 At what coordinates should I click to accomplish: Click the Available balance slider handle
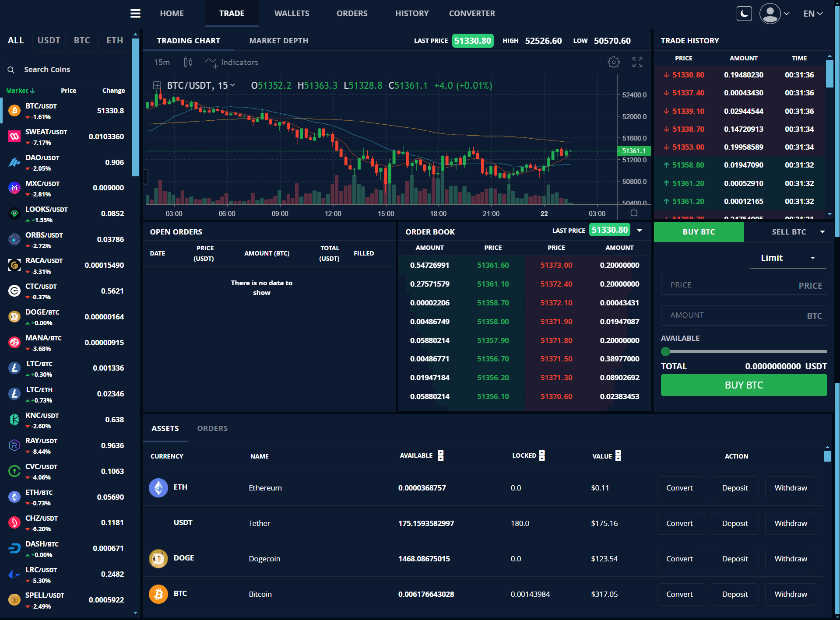pos(665,351)
